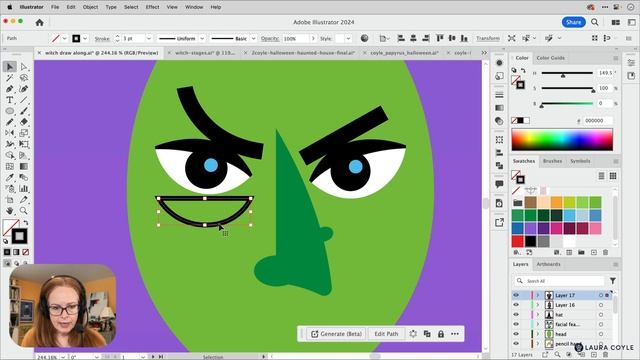Expand the hat layer

pyautogui.click(x=538, y=315)
